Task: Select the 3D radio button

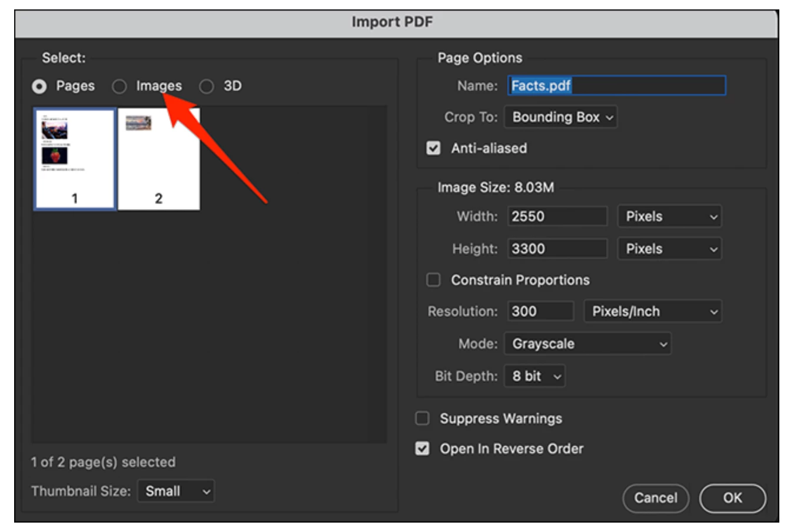Action: [207, 87]
